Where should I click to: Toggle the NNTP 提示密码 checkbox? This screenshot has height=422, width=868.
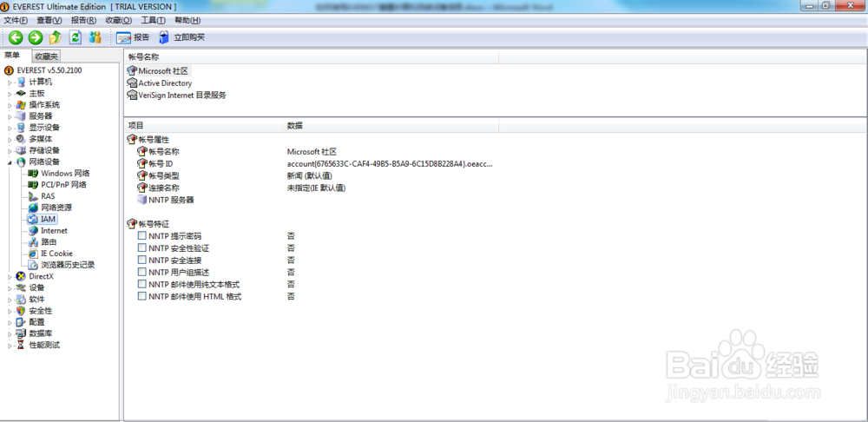pos(142,236)
